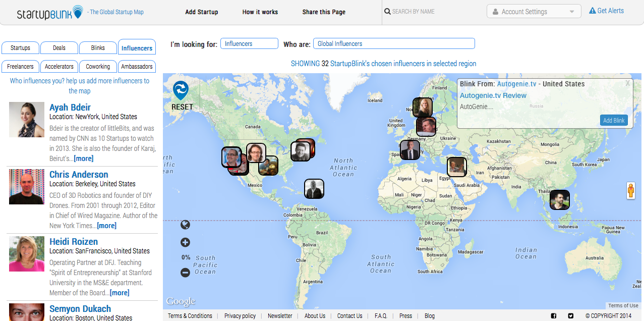Image resolution: width=644 pixels, height=321 pixels.
Task: Open the Influencers 'looking for' dropdown
Action: pos(249,44)
